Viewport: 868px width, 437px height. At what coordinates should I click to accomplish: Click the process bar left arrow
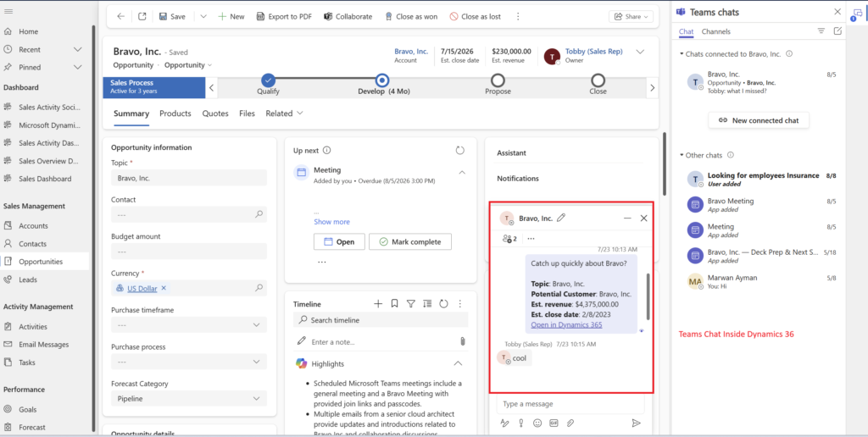point(211,87)
